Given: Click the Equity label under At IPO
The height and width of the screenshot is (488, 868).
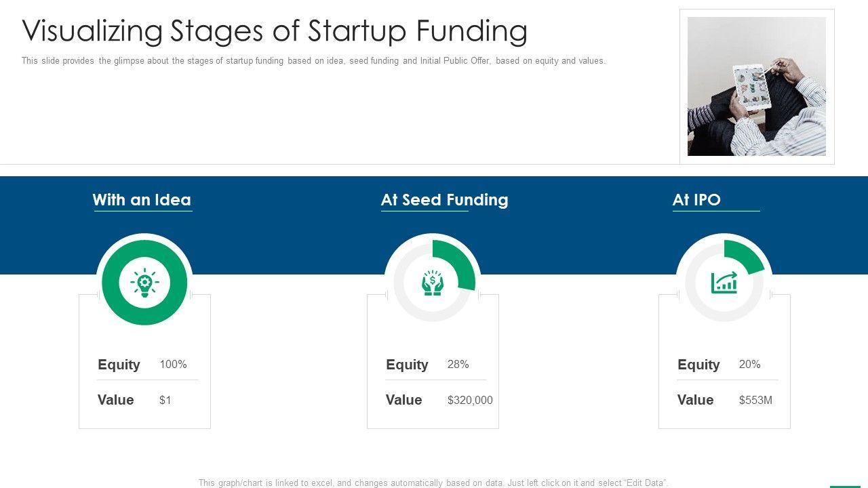Looking at the screenshot, I should [x=698, y=365].
